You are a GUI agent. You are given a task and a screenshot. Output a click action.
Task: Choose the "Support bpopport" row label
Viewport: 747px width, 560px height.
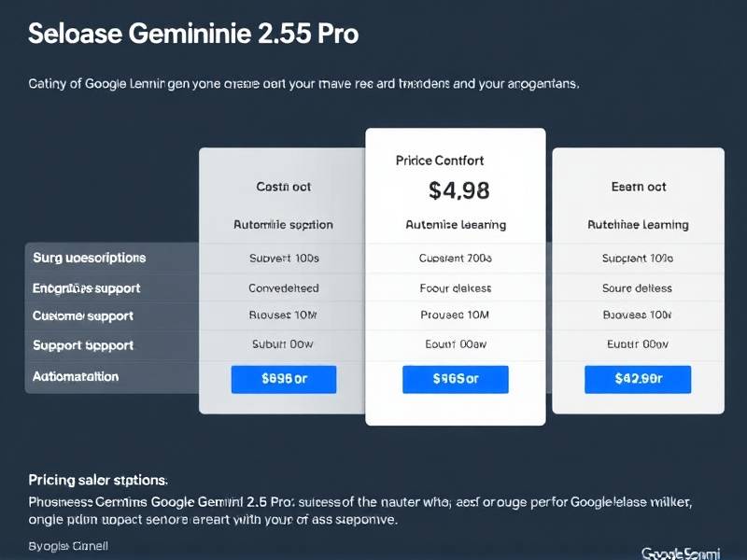point(83,345)
